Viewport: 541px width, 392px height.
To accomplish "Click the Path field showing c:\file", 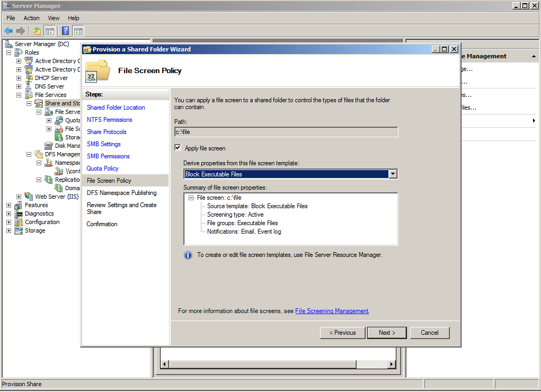I will (286, 132).
